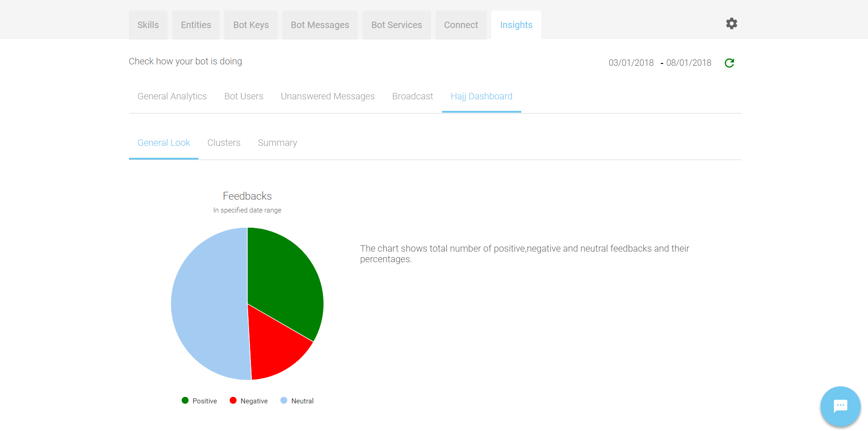This screenshot has width=868, height=431.
Task: Switch to the Summary sub-tab
Action: (x=277, y=143)
